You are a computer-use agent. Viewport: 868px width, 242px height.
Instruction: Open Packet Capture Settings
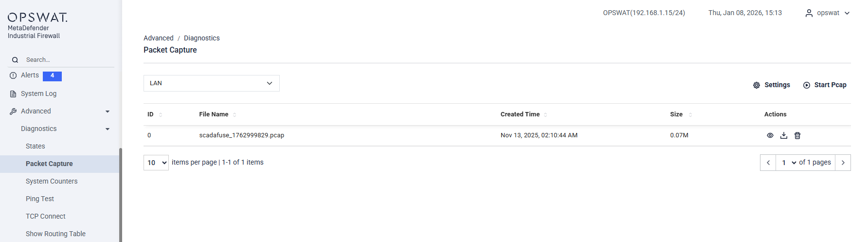(772, 85)
